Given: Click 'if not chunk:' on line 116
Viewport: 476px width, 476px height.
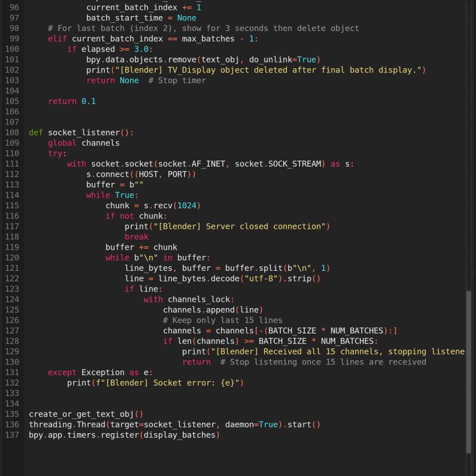Looking at the screenshot, I should pos(136,216).
